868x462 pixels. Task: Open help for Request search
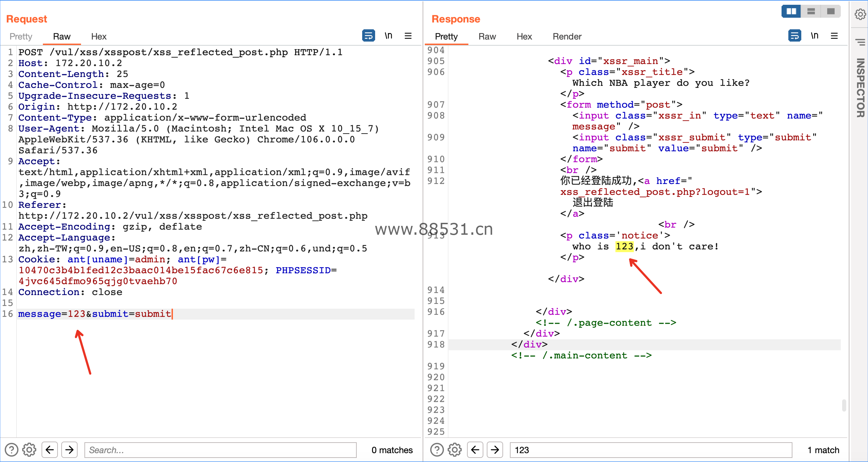(x=11, y=450)
